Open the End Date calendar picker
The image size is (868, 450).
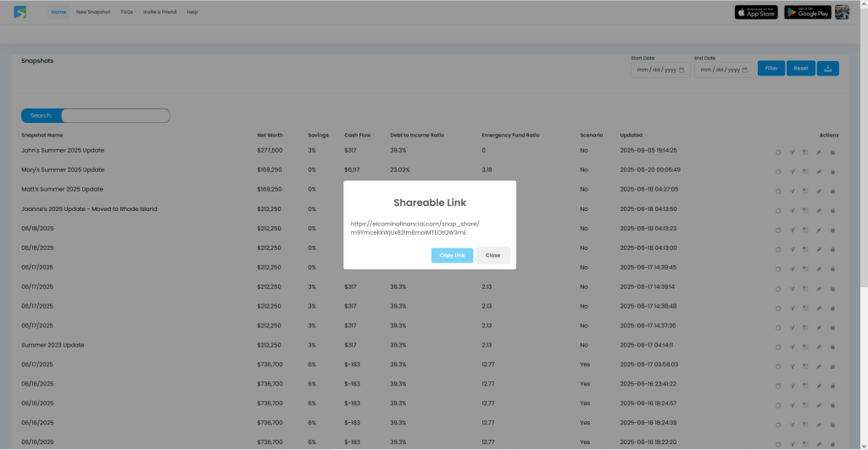(x=745, y=69)
